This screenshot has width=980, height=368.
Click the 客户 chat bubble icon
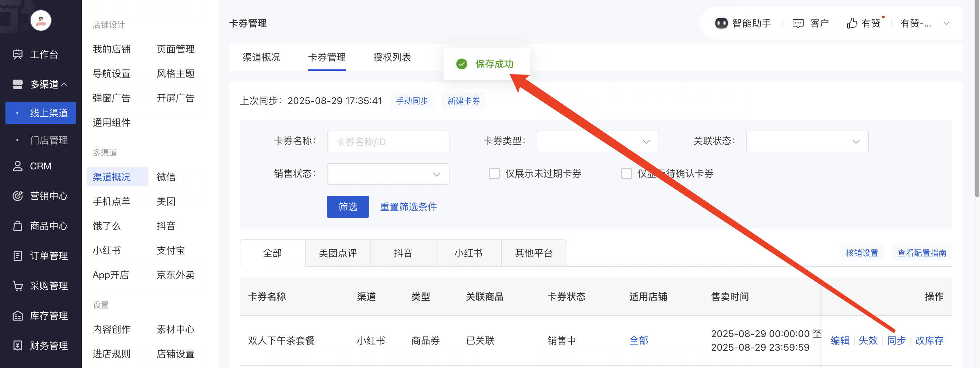coord(798,23)
